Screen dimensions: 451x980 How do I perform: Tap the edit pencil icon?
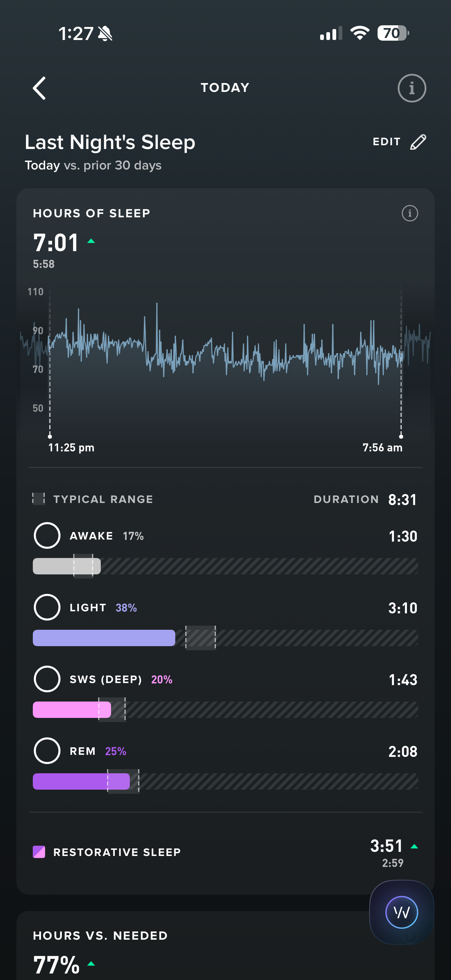pyautogui.click(x=418, y=142)
